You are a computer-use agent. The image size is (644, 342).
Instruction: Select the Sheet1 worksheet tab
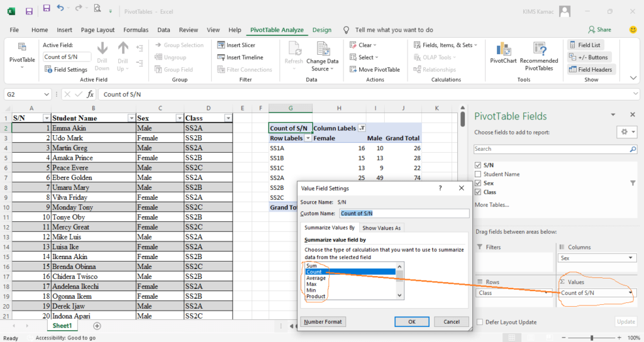point(62,326)
